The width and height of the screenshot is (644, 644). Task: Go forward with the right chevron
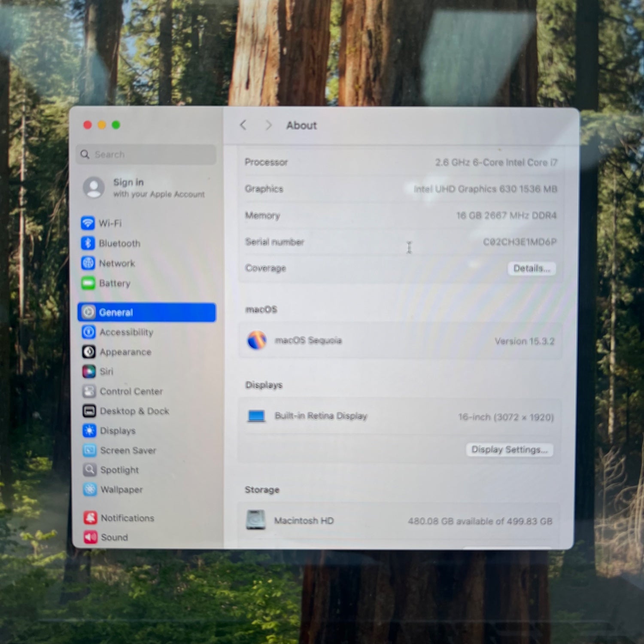tap(268, 125)
